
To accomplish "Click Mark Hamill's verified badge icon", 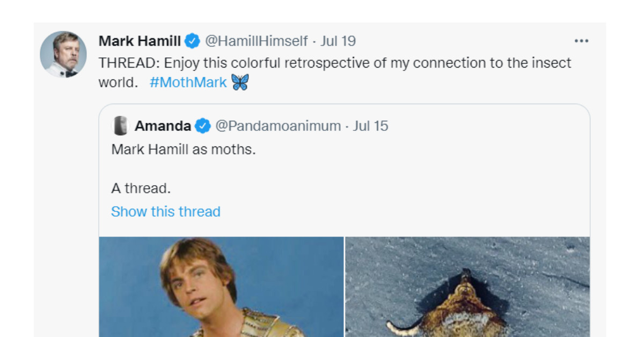I will coord(192,40).
